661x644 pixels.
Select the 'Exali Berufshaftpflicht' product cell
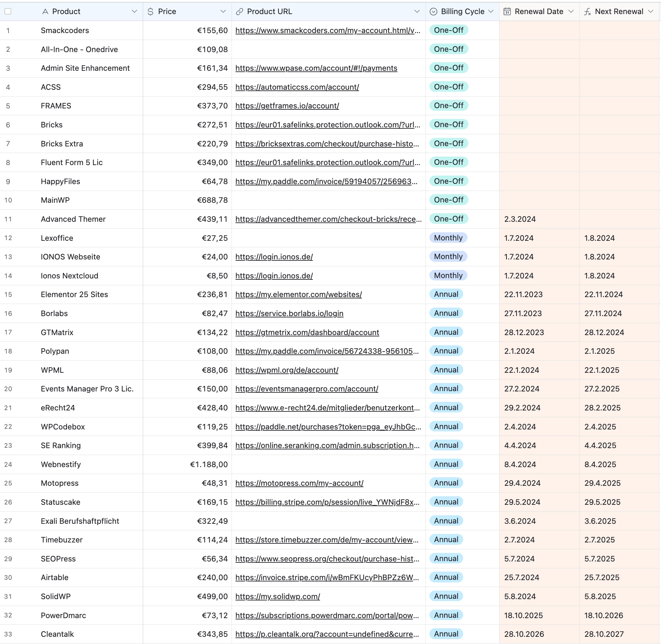tap(71, 521)
